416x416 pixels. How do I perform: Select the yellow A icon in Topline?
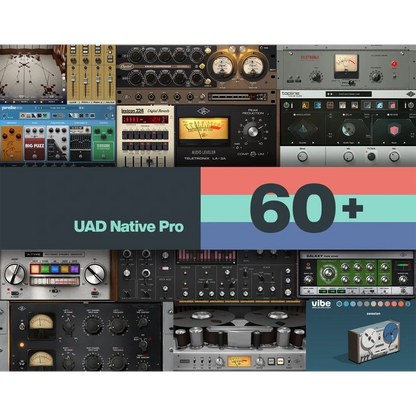tap(305, 105)
